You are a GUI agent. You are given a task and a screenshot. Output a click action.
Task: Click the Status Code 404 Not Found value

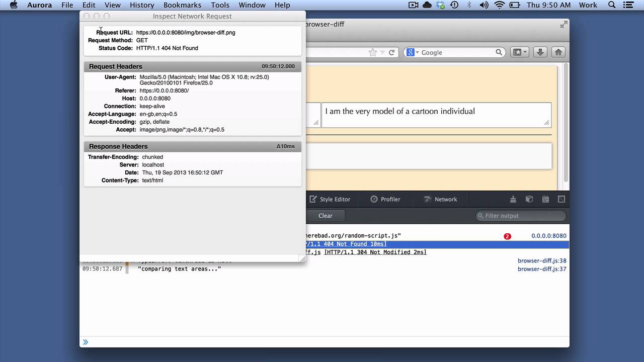click(167, 48)
